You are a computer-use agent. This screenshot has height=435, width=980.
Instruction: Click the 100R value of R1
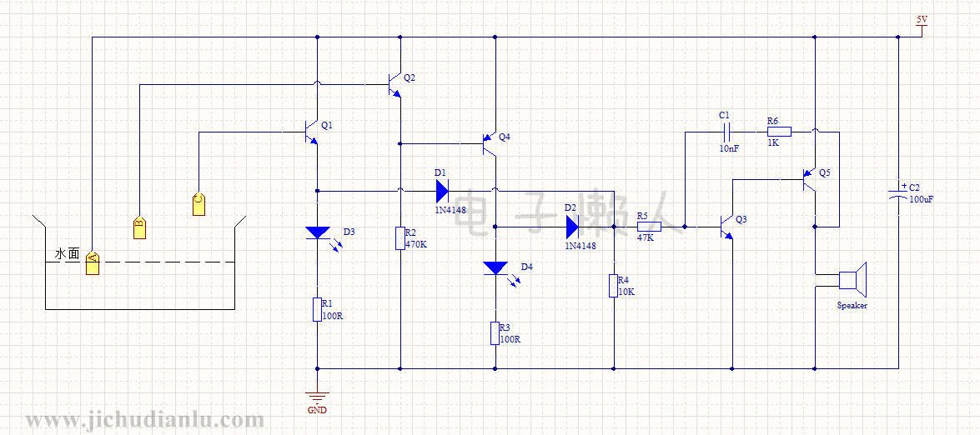click(333, 316)
